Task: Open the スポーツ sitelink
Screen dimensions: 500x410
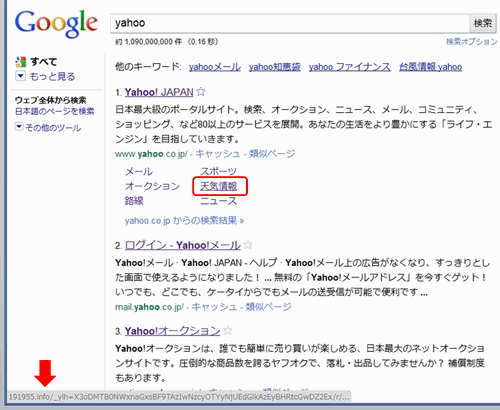Action: coord(218,171)
